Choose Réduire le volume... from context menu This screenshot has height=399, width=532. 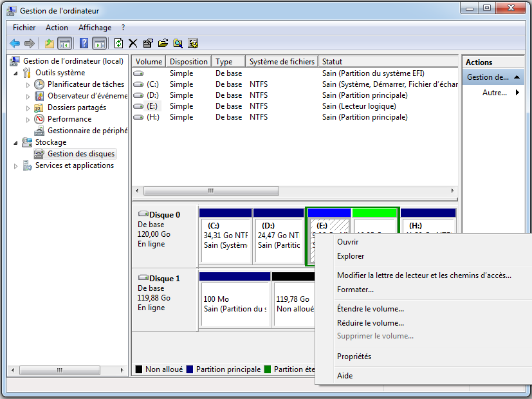point(370,323)
